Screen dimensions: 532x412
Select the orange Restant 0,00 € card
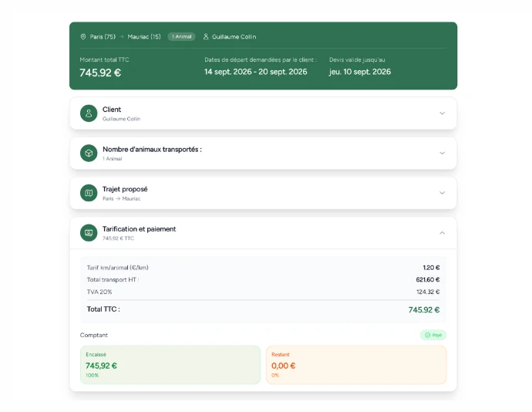(356, 365)
